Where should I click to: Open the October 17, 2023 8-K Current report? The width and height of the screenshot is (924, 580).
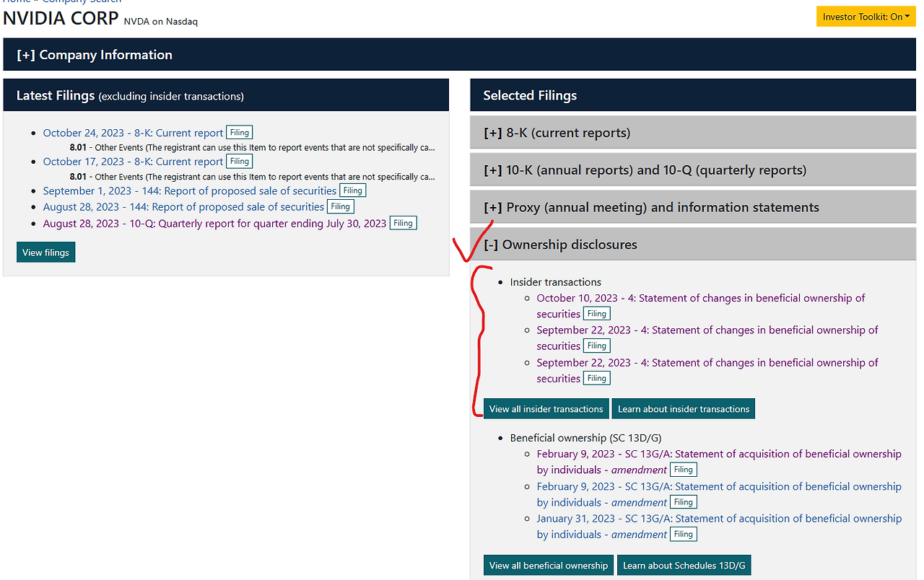[133, 162]
